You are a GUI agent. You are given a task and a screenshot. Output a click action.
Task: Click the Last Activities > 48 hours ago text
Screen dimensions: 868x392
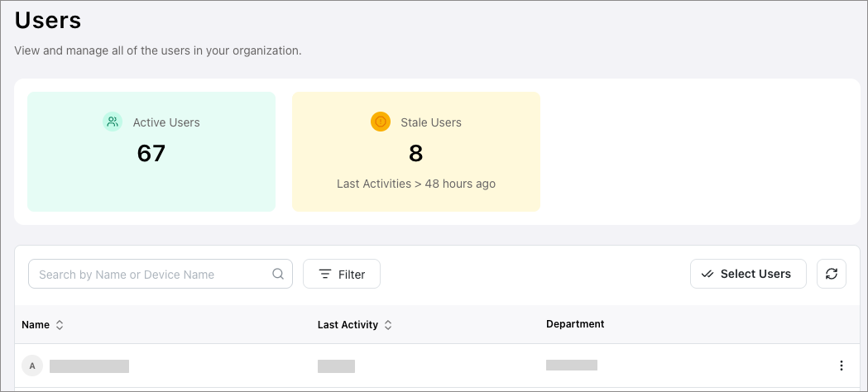[x=416, y=184]
